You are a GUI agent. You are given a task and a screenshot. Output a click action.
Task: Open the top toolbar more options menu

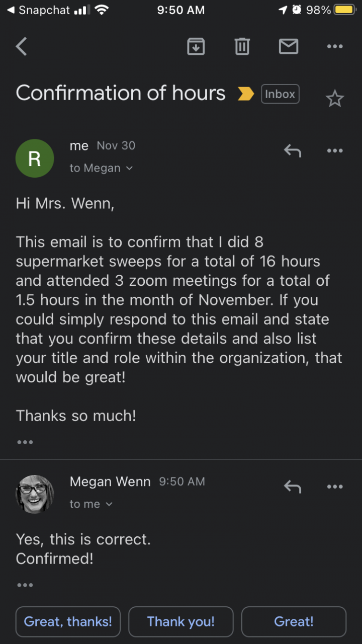point(334,47)
